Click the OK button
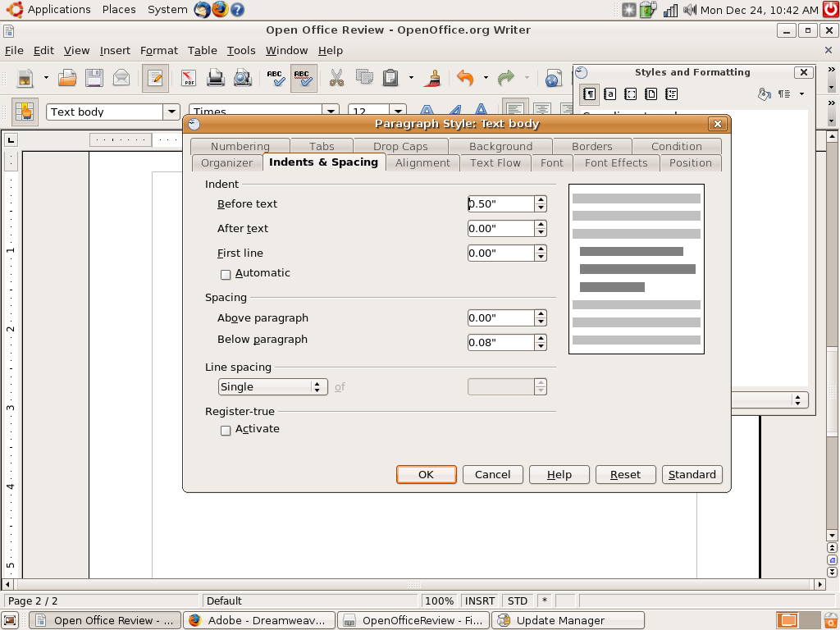The image size is (840, 630). [426, 474]
